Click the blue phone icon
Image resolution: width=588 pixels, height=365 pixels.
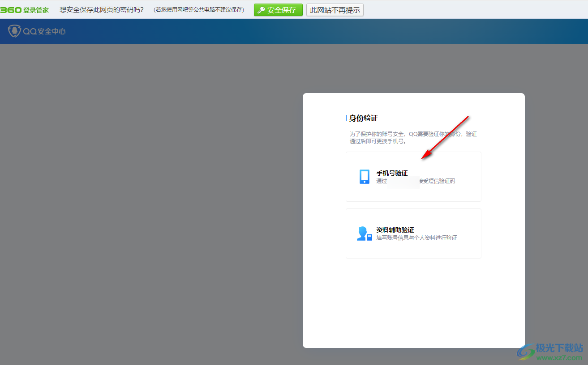point(365,177)
